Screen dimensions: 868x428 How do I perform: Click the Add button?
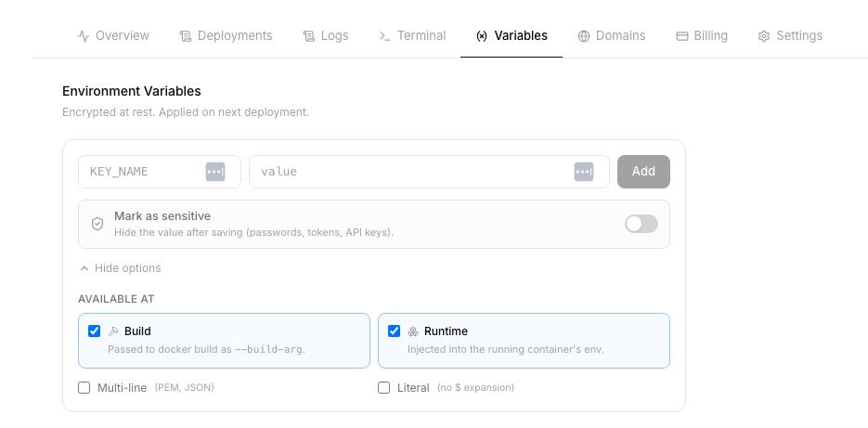[x=643, y=172]
